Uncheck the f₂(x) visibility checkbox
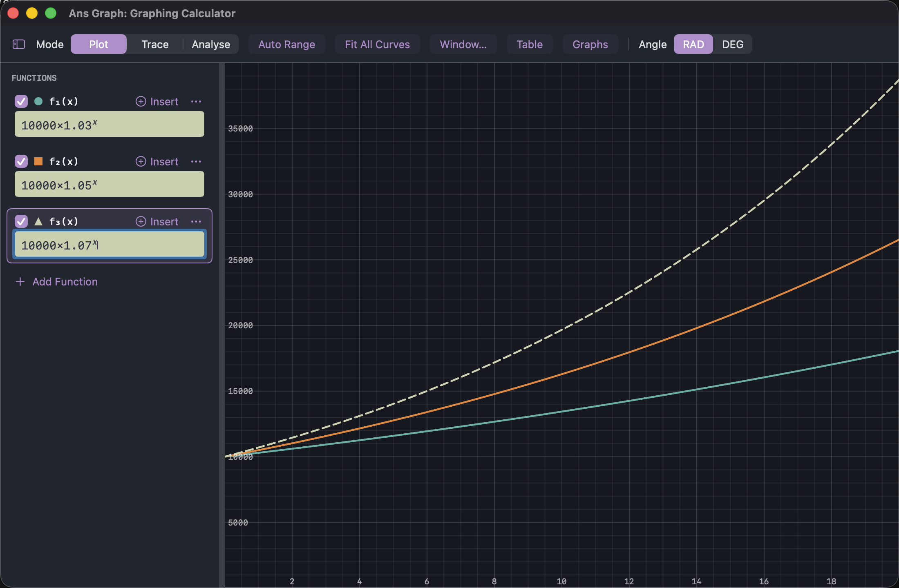 point(21,161)
